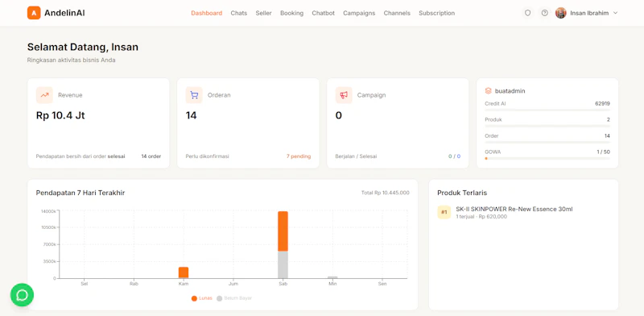Click the Orderan shopping cart icon
This screenshot has width=644, height=316.
tap(194, 95)
